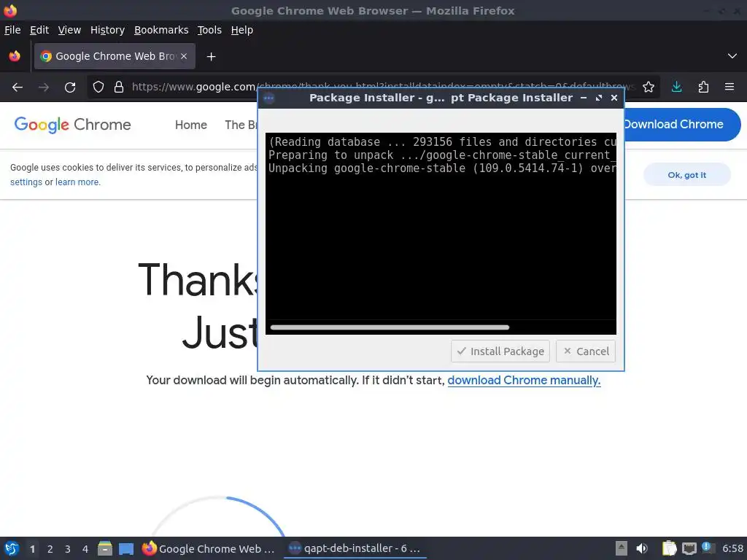Open the Help menu

click(242, 30)
